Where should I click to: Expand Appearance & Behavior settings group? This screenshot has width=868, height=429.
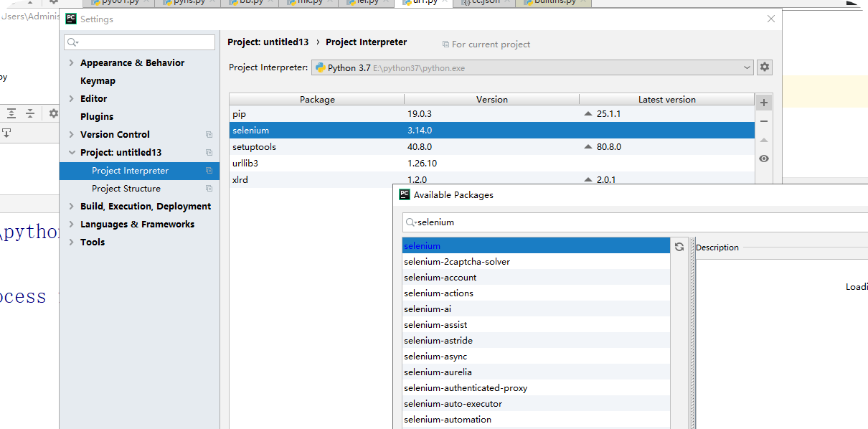coord(71,63)
